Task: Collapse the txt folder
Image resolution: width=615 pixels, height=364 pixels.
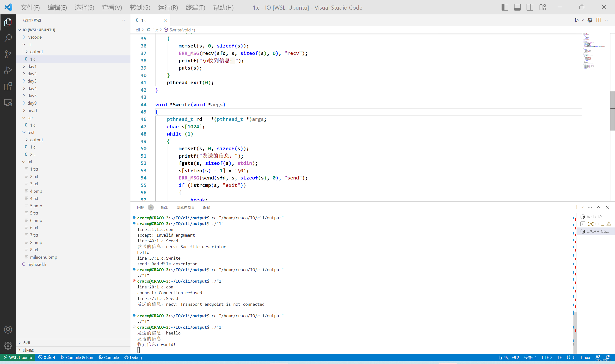Action: point(30,162)
